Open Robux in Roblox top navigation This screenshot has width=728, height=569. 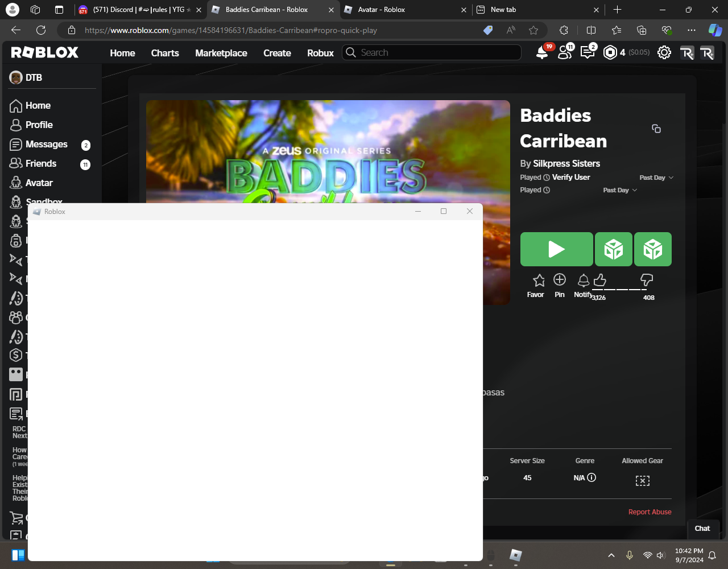pyautogui.click(x=320, y=53)
